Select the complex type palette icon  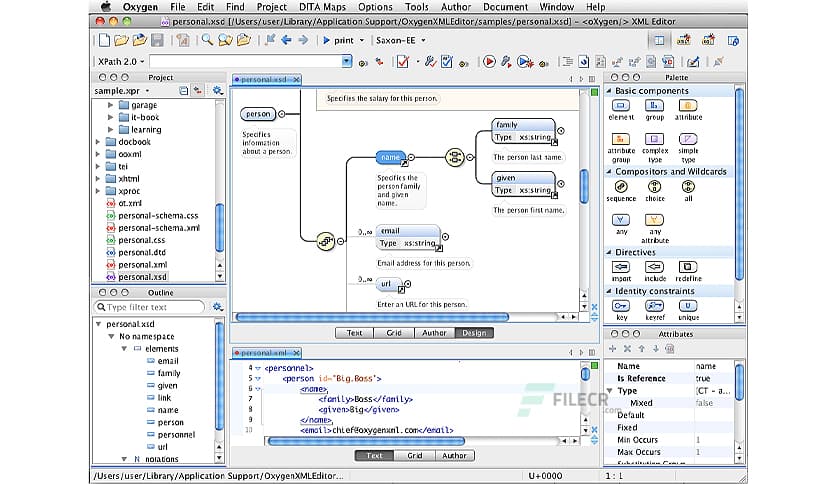pos(654,139)
